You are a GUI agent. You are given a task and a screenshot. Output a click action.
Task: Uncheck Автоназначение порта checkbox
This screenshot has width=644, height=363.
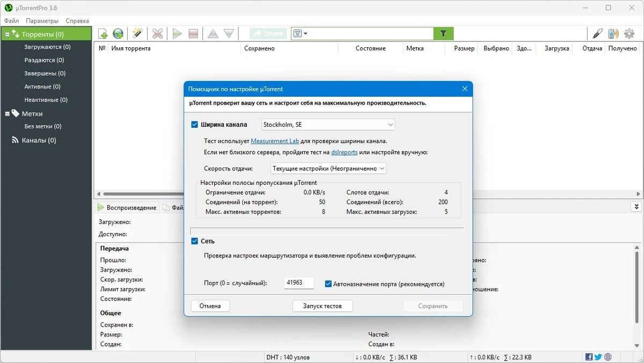coord(328,284)
